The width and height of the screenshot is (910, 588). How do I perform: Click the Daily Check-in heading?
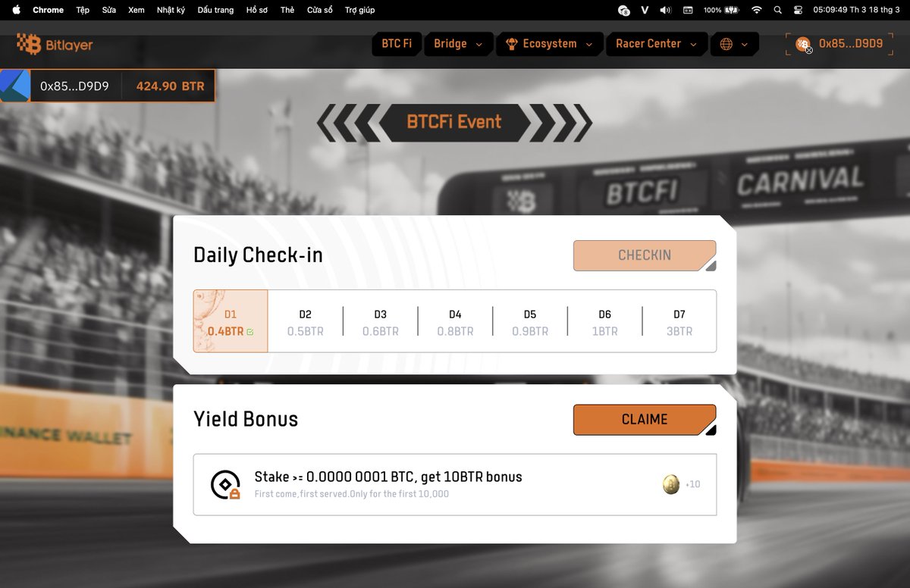pos(258,255)
